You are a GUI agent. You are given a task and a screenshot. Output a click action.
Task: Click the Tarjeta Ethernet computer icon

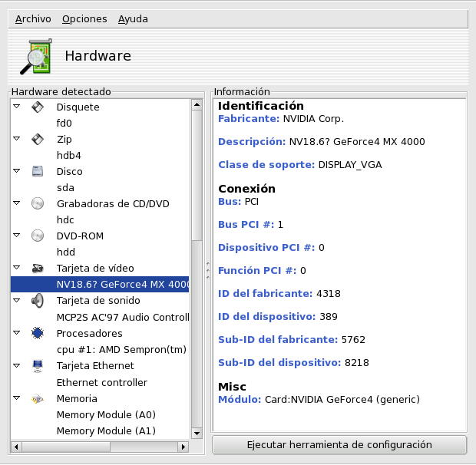coord(38,366)
